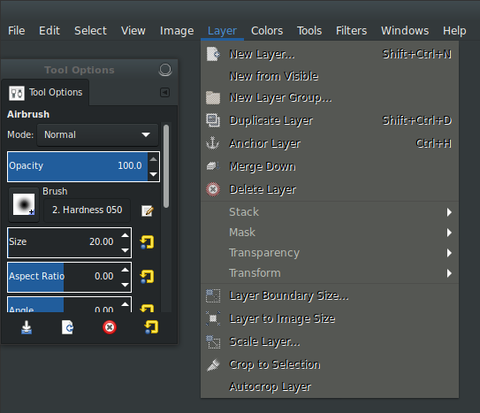The height and width of the screenshot is (413, 480).
Task: Click Delete Layer menu item
Action: [x=330, y=189]
